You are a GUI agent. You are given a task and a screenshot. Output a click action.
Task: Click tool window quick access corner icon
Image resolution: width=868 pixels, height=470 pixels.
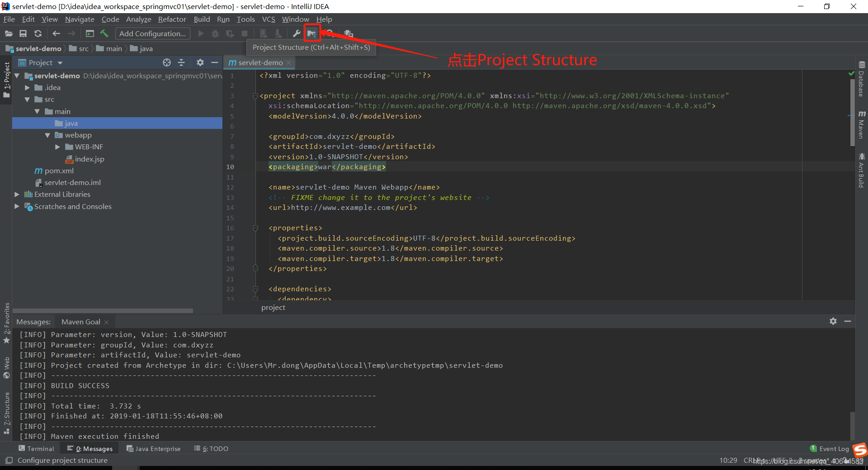point(9,461)
